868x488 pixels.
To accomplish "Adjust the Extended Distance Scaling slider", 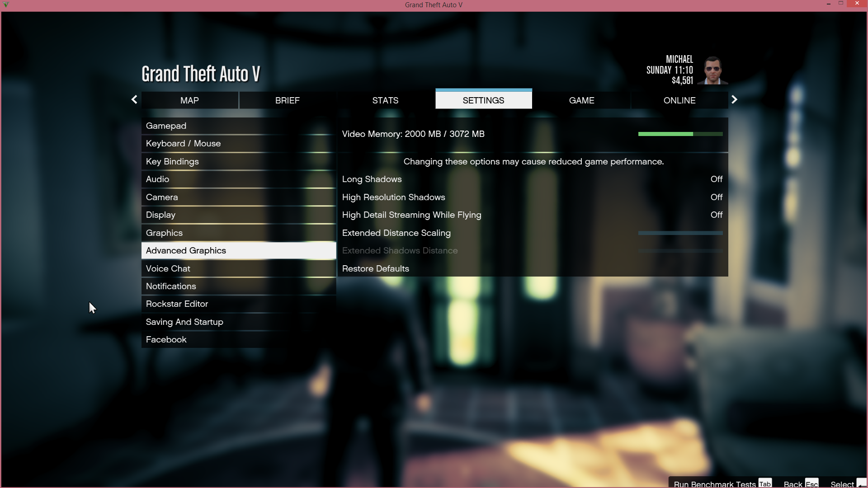I will coord(680,233).
